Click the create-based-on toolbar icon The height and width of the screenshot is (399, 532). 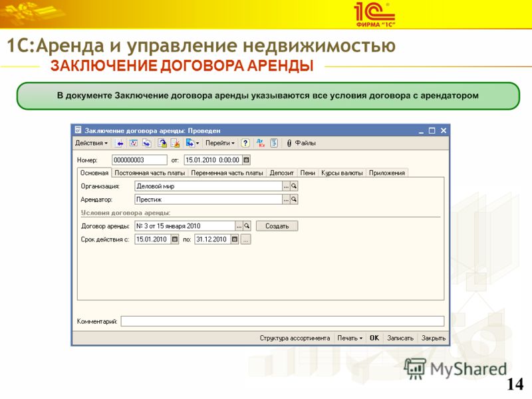(x=190, y=143)
